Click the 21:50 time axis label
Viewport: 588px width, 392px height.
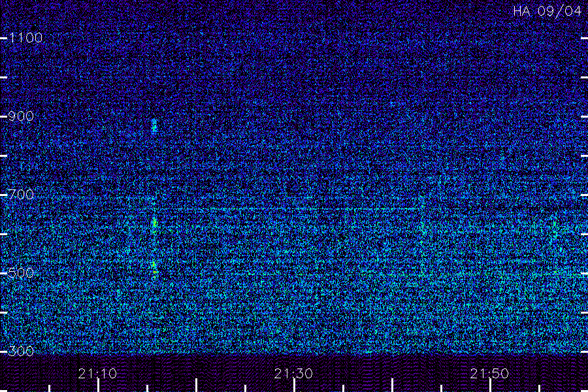[489, 374]
